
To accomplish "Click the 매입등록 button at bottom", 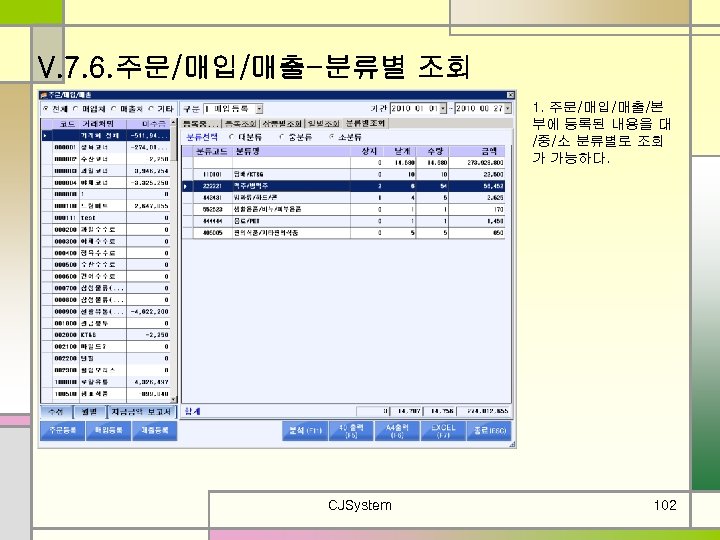I will tap(108, 431).
